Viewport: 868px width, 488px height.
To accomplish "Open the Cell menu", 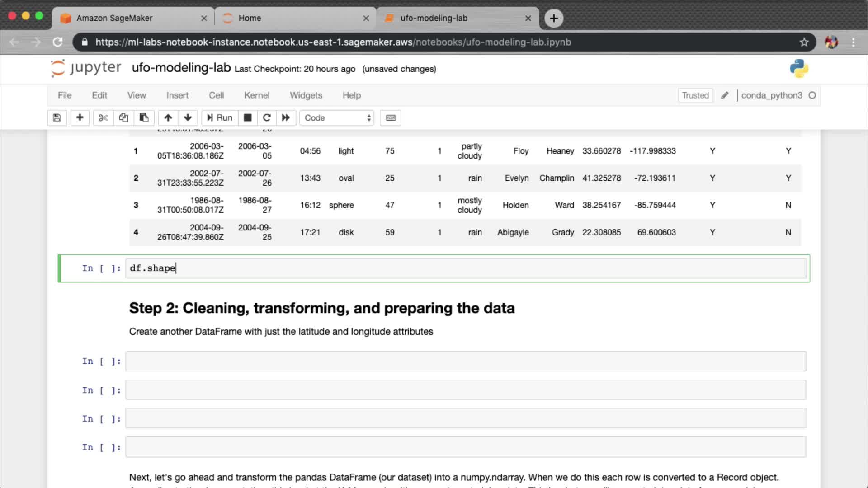I will [x=216, y=95].
